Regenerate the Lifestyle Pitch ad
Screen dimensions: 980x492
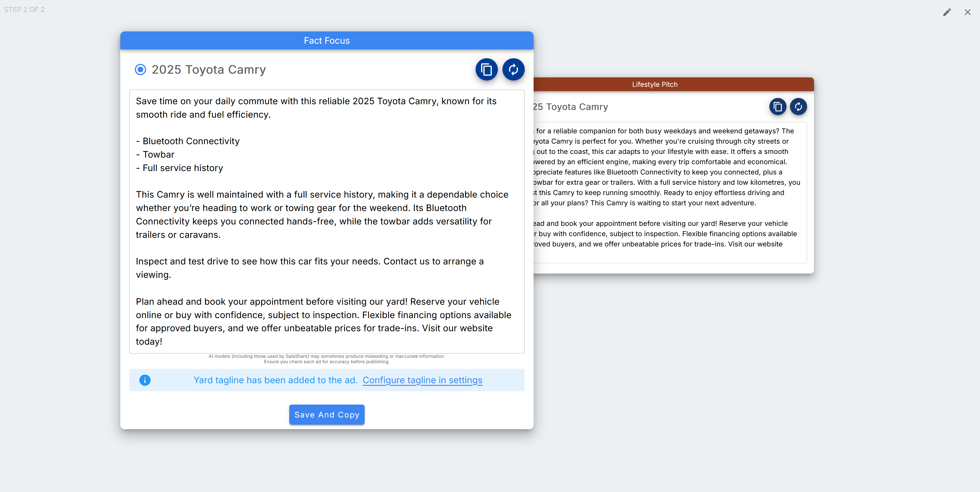pos(798,107)
